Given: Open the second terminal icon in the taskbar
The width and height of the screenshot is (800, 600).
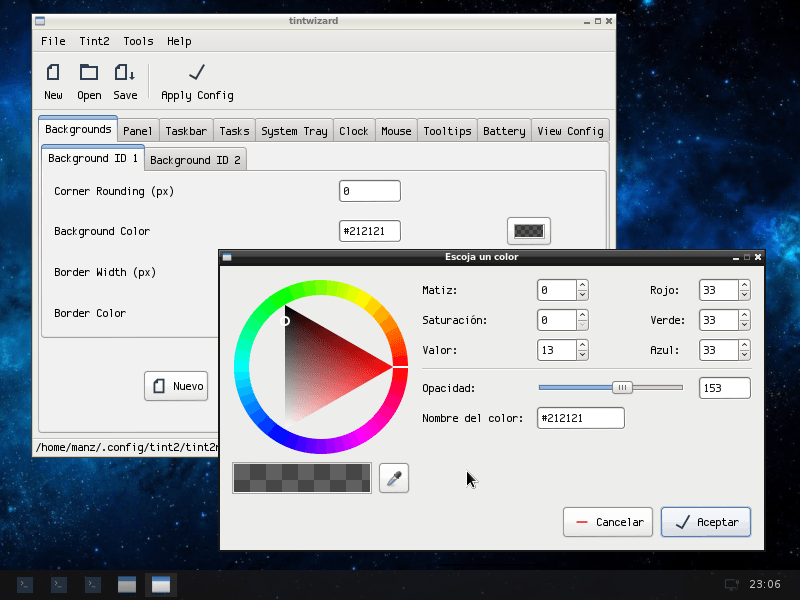Looking at the screenshot, I should coord(59,585).
